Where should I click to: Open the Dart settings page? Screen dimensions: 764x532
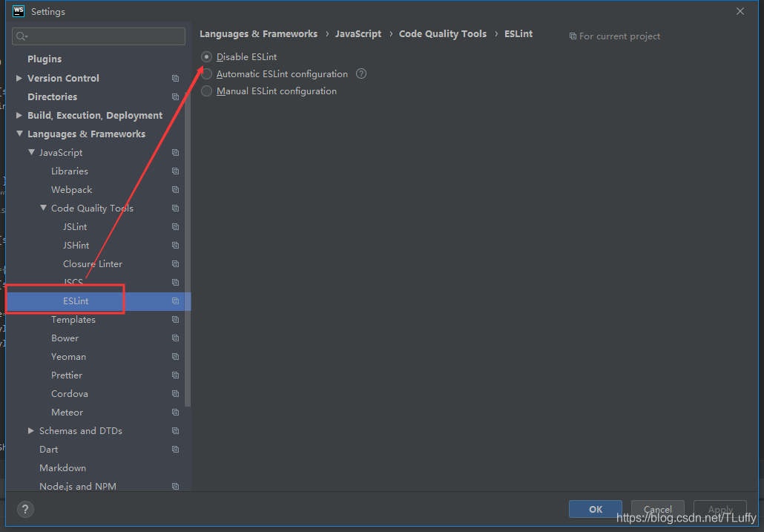tap(49, 449)
